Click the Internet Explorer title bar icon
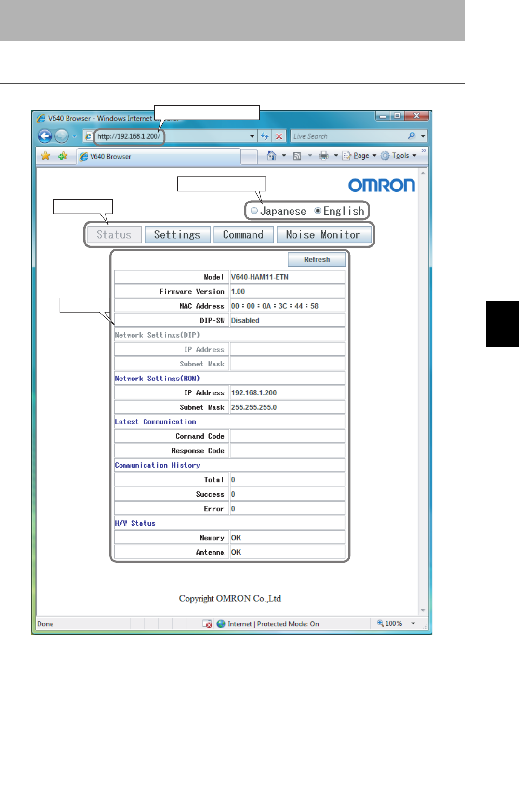 coord(41,118)
